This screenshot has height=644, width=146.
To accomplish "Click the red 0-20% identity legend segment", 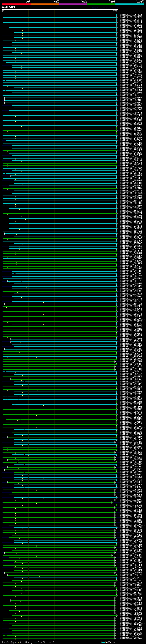I will pyautogui.click(x=16, y=4).
